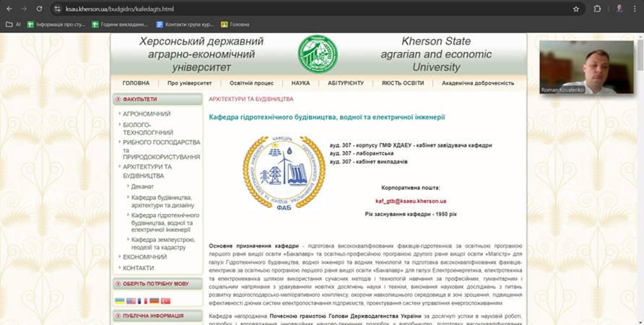Open the ГОЛОВНА menu item

pos(136,83)
